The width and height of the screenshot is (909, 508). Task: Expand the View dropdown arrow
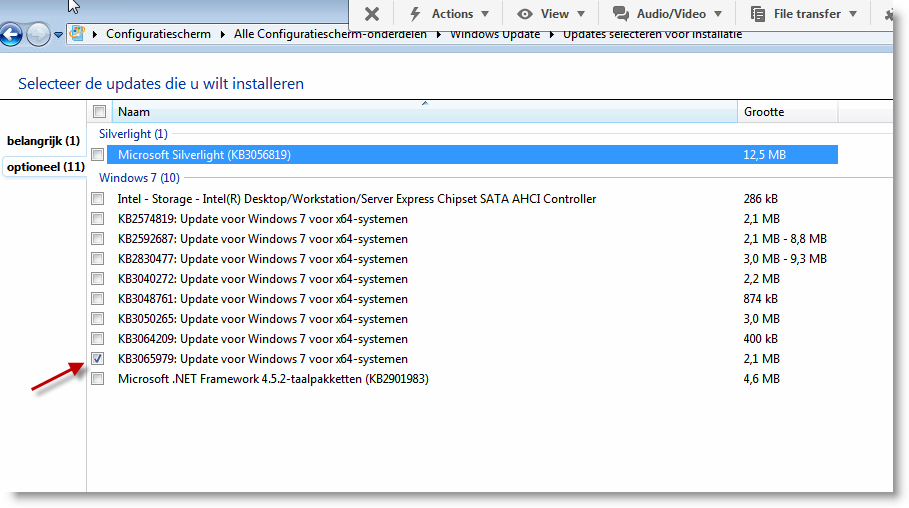[581, 14]
